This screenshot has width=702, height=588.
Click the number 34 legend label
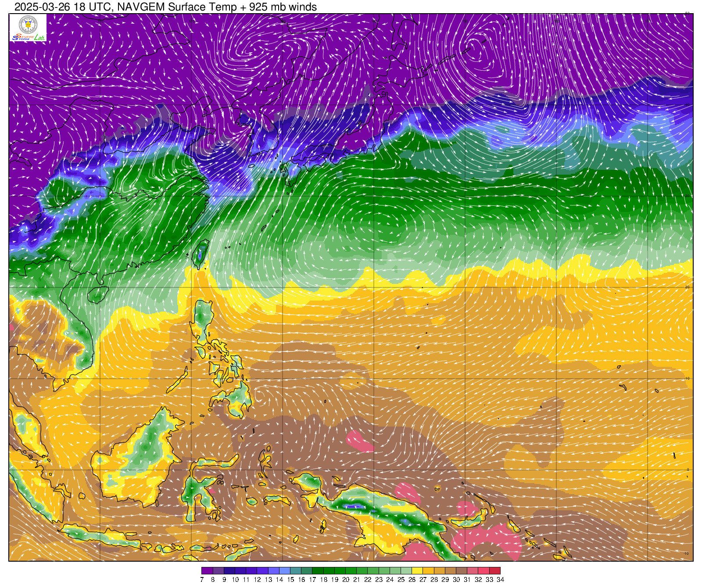point(500,580)
